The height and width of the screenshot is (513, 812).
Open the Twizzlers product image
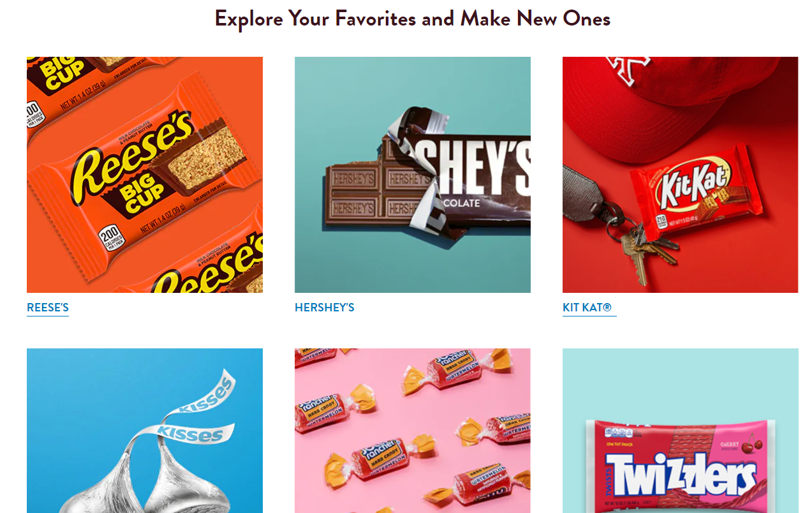[681, 431]
